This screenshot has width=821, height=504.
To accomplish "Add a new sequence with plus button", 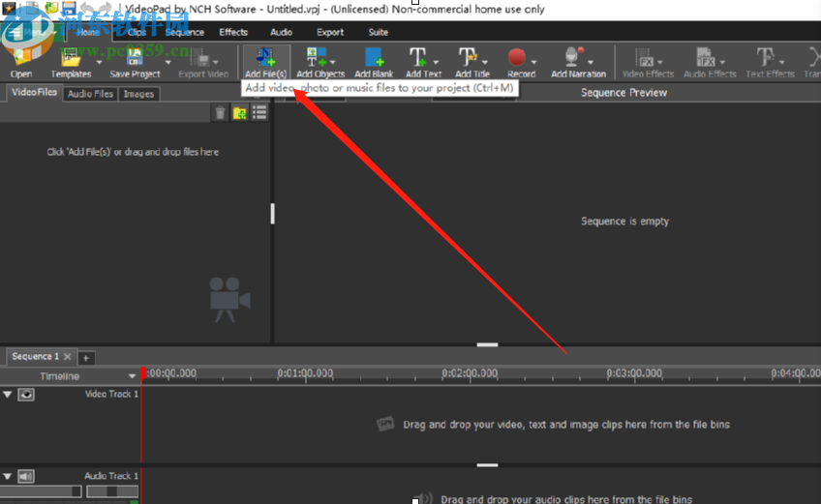I will [x=86, y=358].
